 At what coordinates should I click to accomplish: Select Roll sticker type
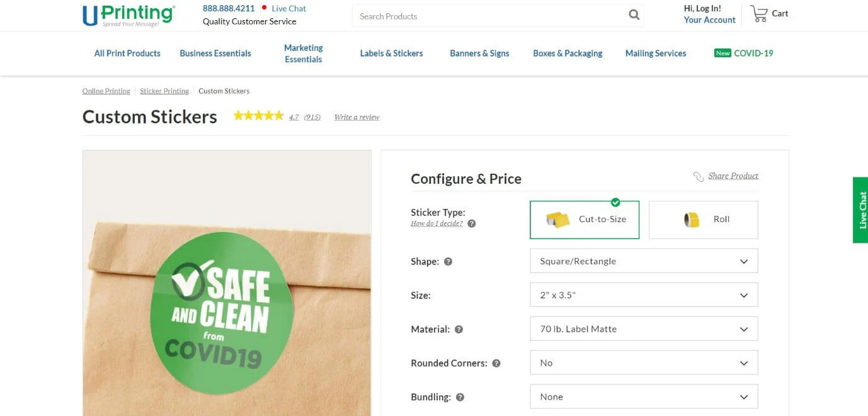click(x=703, y=220)
